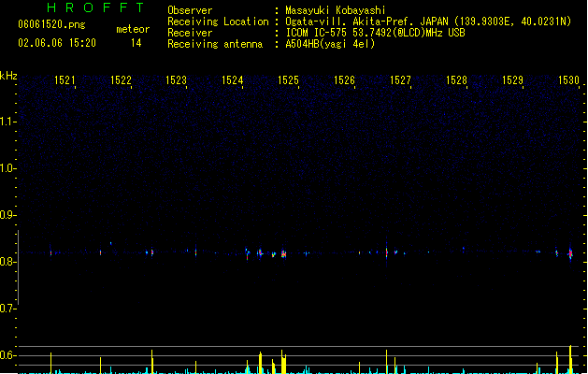Click the Receiving antenna label

tap(215, 44)
